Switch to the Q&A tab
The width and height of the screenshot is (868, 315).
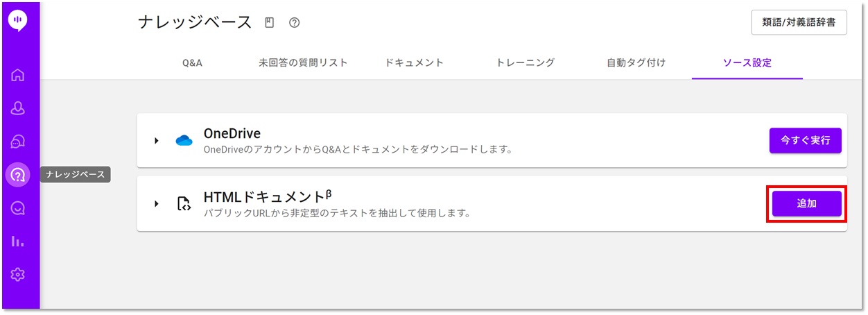[192, 62]
